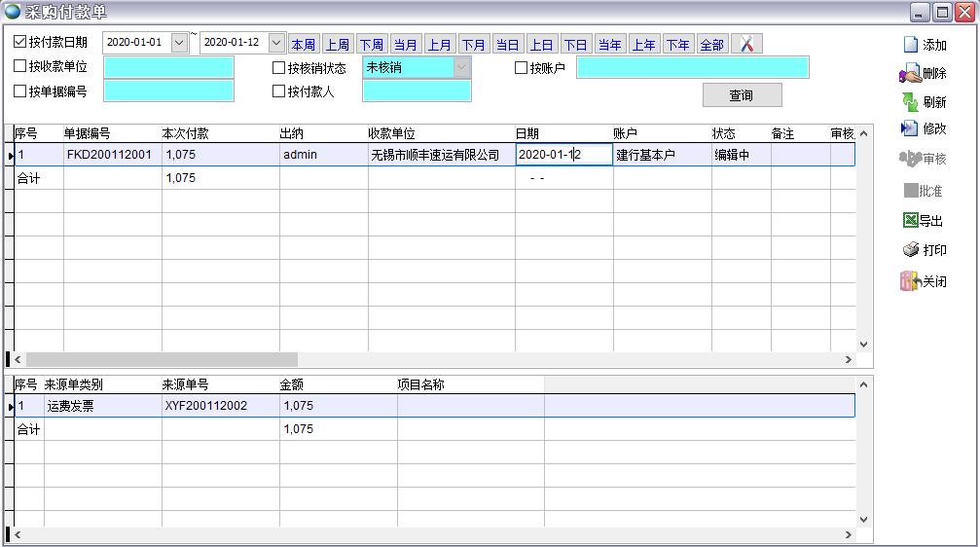Click the 关闭 (Close) door icon
The image size is (980, 547).
(x=910, y=281)
